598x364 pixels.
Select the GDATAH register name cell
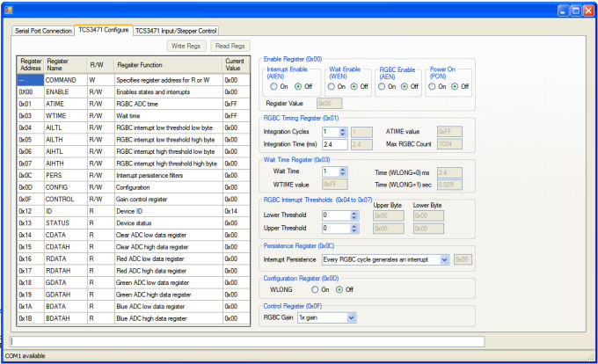(66, 295)
